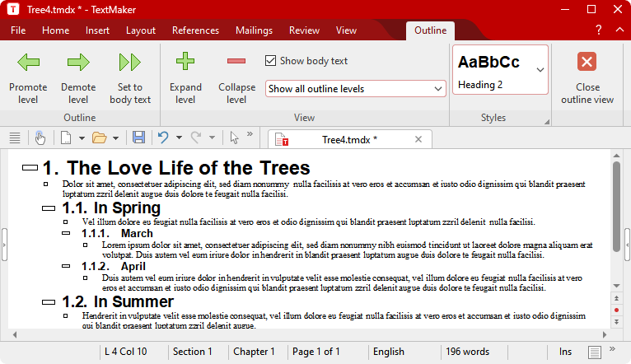The image size is (631, 364).
Task: Close outline view with red X
Action: pos(587,63)
